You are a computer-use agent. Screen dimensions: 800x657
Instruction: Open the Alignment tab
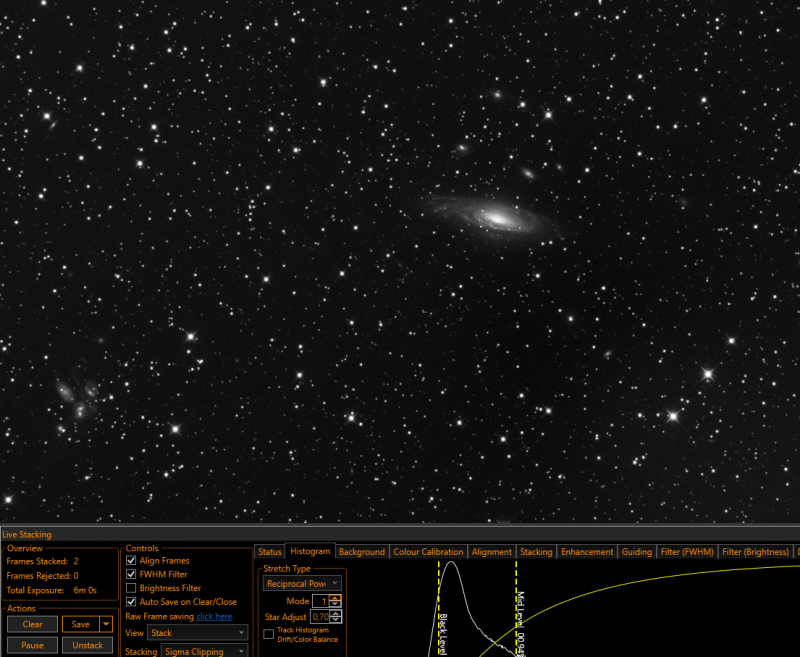click(492, 551)
